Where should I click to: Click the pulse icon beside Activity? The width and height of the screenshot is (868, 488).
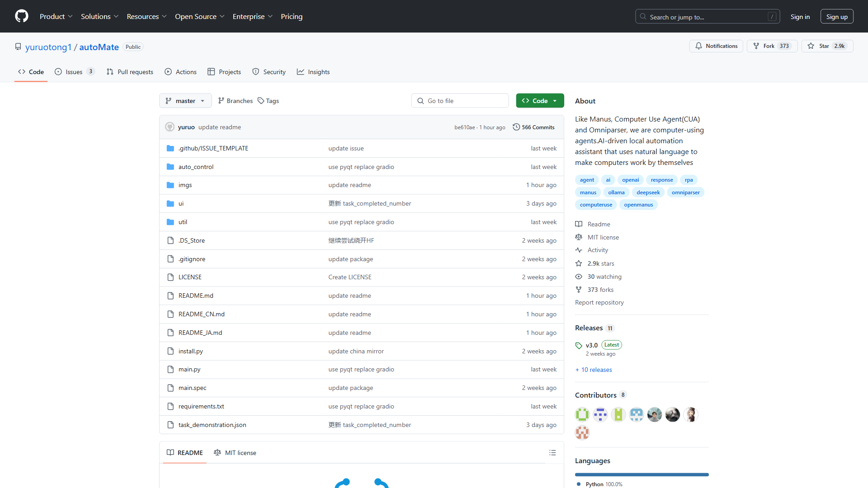(579, 250)
